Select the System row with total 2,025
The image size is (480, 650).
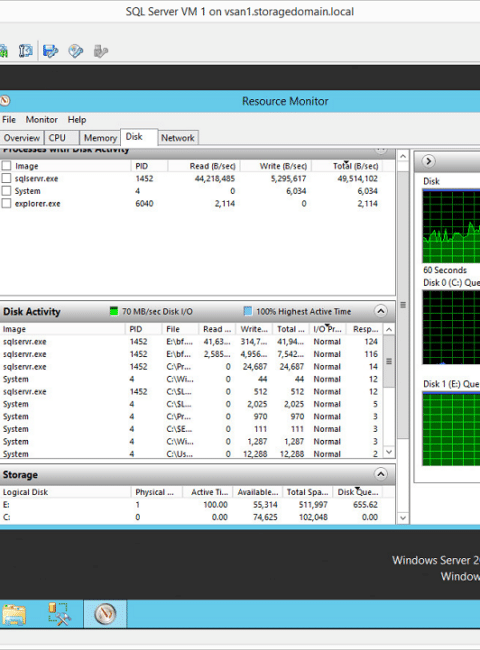pyautogui.click(x=191, y=404)
